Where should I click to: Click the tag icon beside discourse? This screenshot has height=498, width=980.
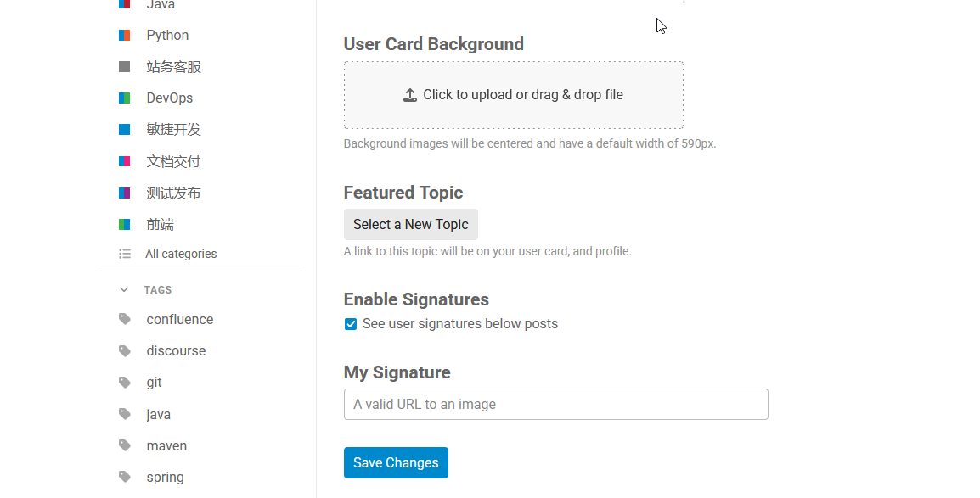(125, 350)
